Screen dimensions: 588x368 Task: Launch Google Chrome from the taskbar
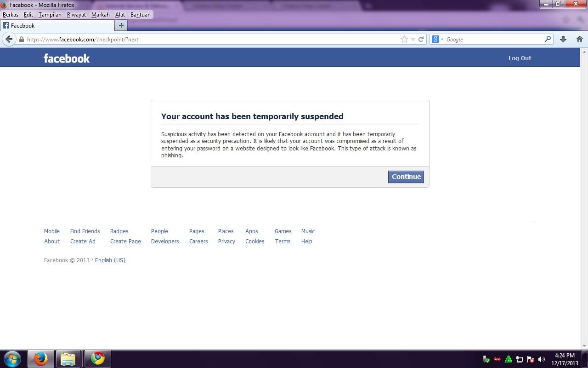pos(97,359)
